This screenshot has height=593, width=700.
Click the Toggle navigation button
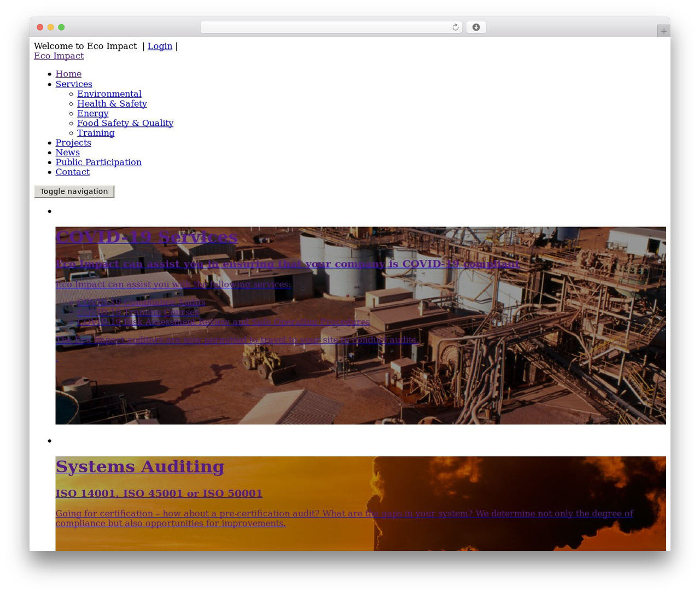click(x=74, y=191)
